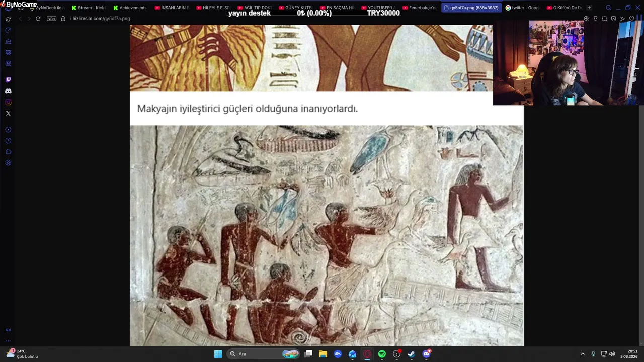Open the history clock icon in sidebar
The height and width of the screenshot is (362, 644).
(x=8, y=141)
